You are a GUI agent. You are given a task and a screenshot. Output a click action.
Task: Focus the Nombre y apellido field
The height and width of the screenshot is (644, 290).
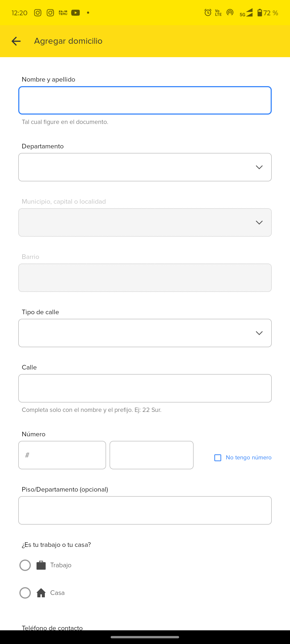[x=145, y=100]
